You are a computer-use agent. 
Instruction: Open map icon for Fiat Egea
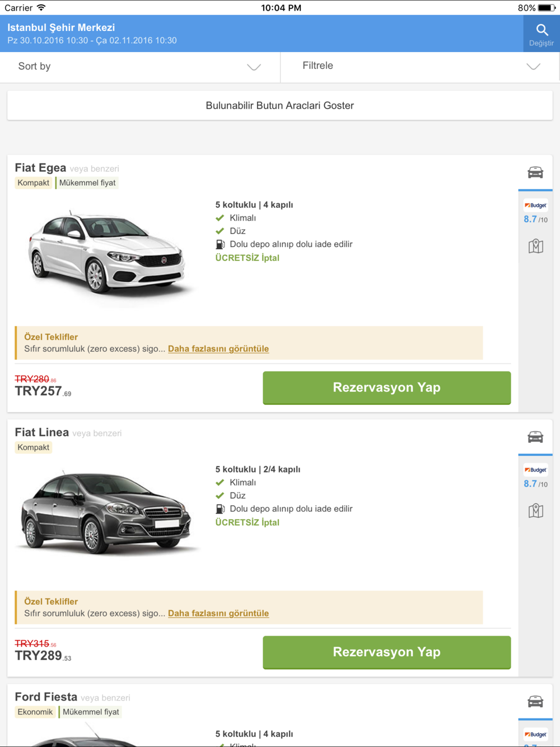(x=535, y=246)
